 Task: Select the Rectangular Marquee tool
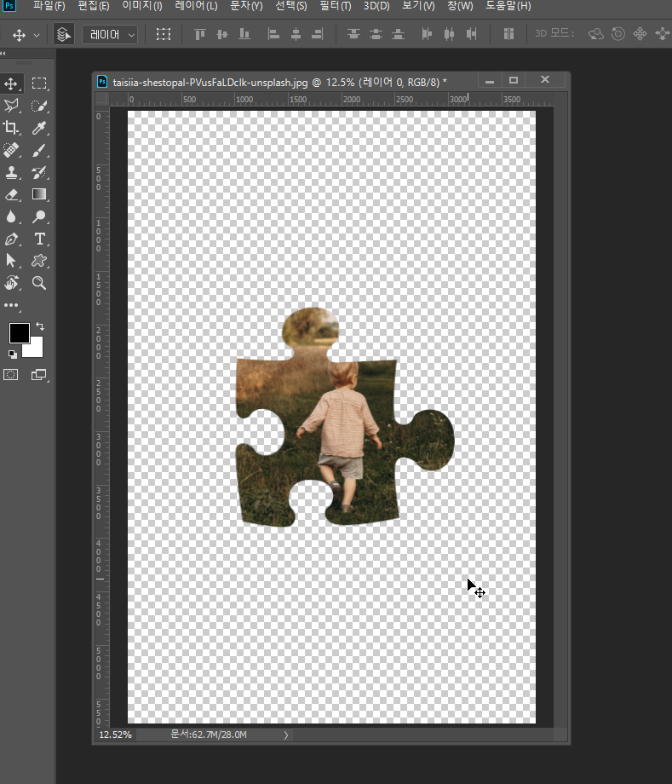click(x=39, y=84)
